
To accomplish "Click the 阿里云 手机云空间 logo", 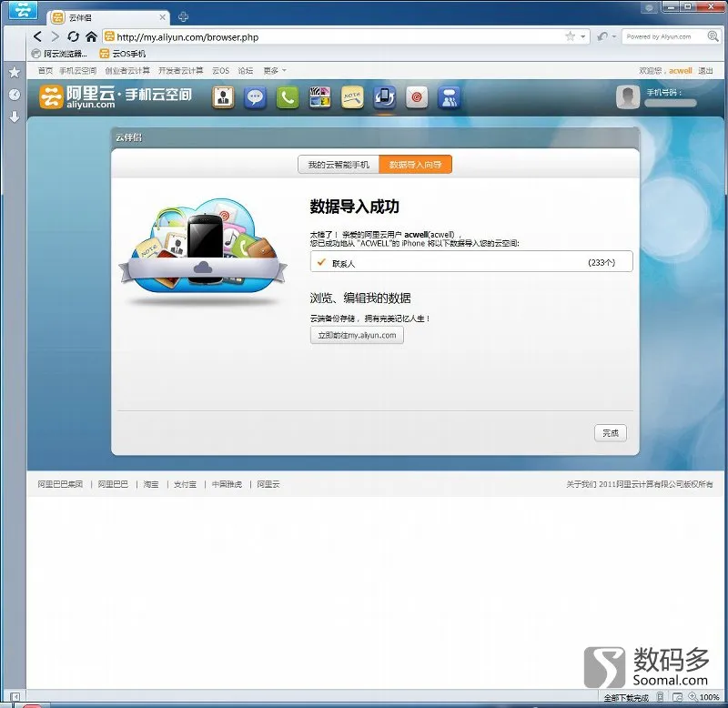I will (116, 96).
